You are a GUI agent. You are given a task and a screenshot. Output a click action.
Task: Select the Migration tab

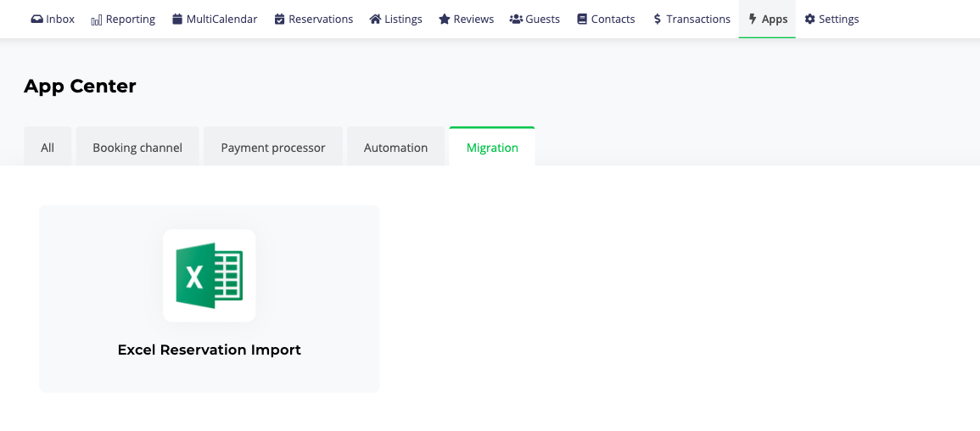492,148
